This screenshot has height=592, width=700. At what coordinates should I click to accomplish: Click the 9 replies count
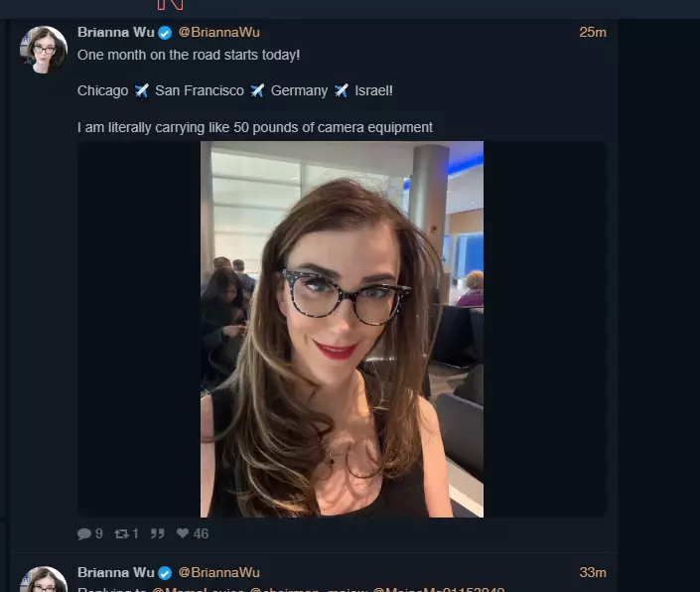[x=99, y=533]
